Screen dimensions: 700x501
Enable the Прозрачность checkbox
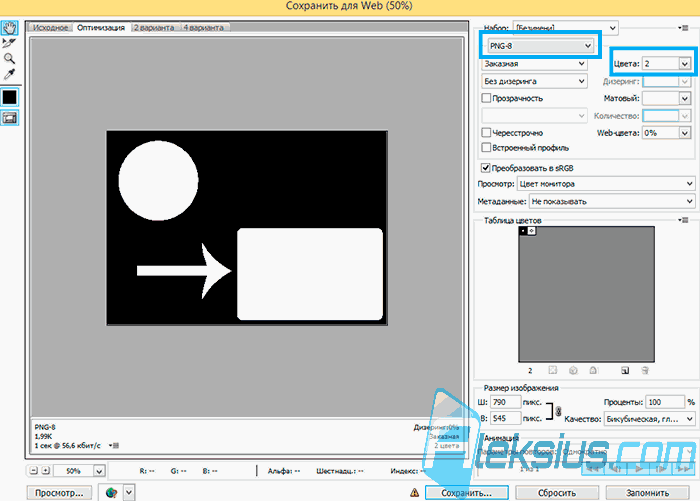click(486, 98)
